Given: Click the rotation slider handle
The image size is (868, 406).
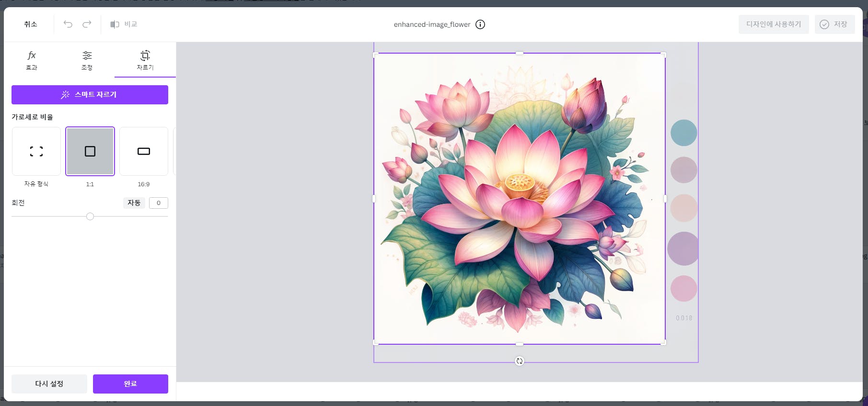Looking at the screenshot, I should (90, 216).
